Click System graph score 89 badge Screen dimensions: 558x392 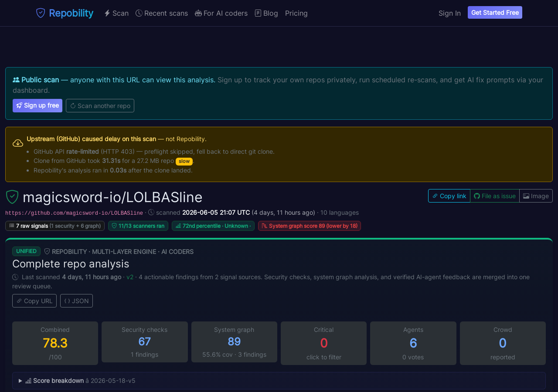tap(310, 226)
